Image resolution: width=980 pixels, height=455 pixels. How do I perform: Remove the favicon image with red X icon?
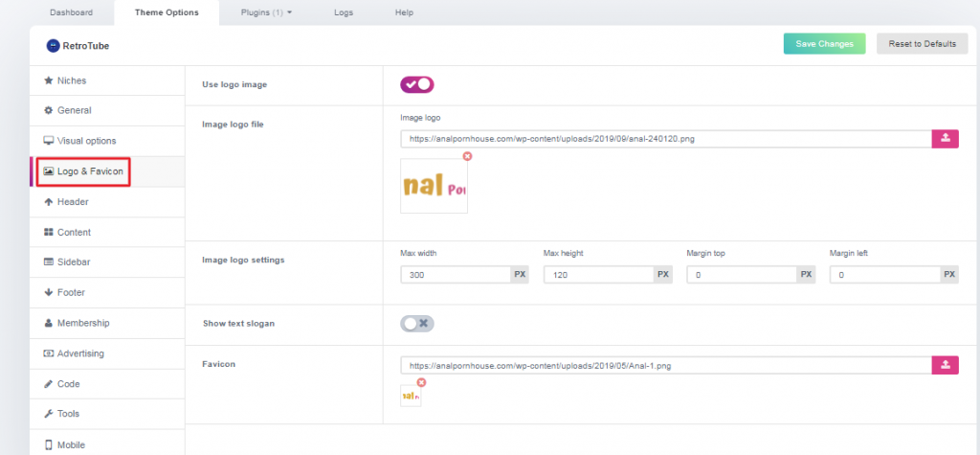point(421,382)
